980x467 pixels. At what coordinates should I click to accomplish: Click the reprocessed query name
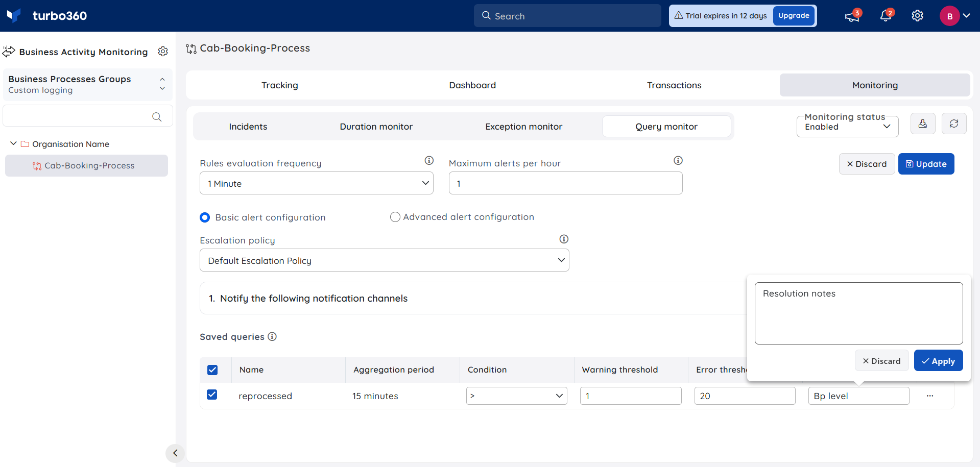tap(265, 396)
